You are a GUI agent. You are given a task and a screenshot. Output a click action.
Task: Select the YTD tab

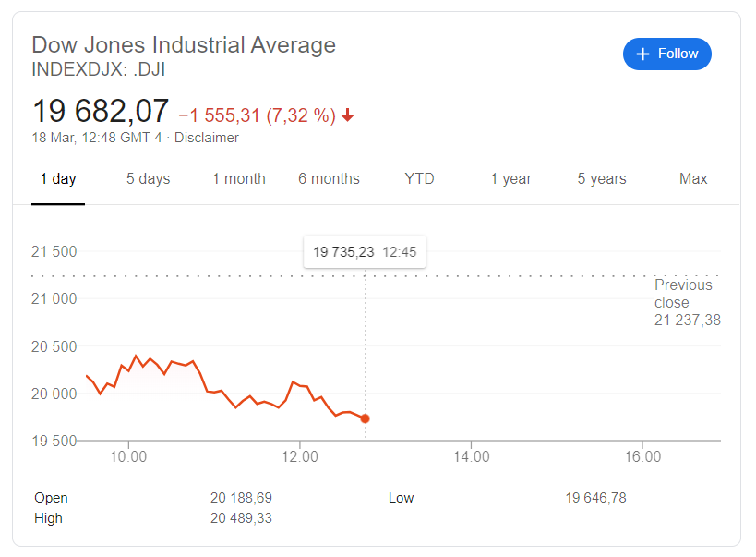419,179
